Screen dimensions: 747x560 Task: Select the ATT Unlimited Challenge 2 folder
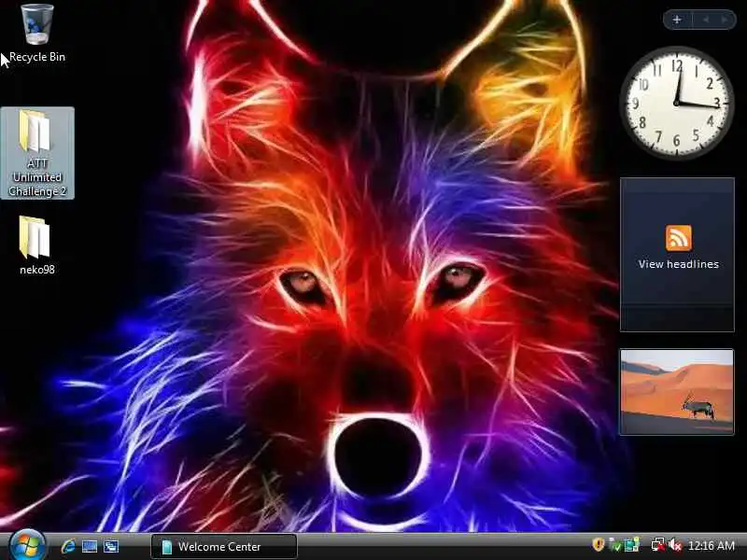point(37,153)
